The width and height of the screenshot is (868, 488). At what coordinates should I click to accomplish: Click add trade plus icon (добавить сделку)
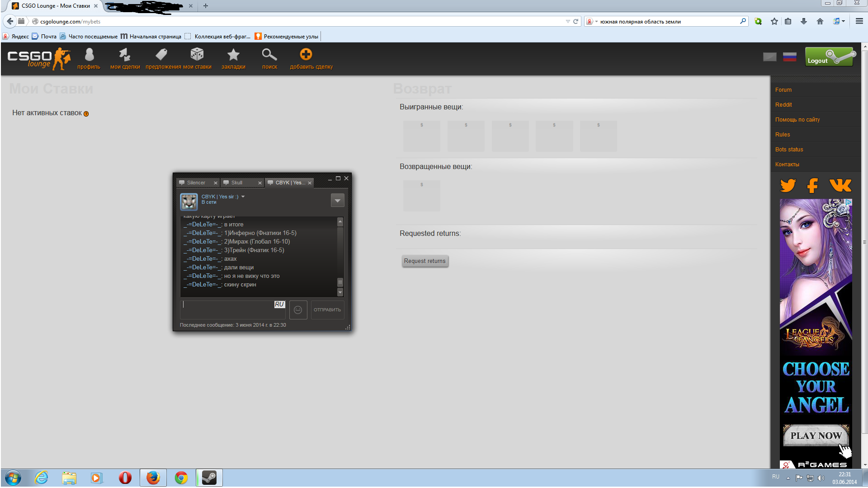[306, 55]
